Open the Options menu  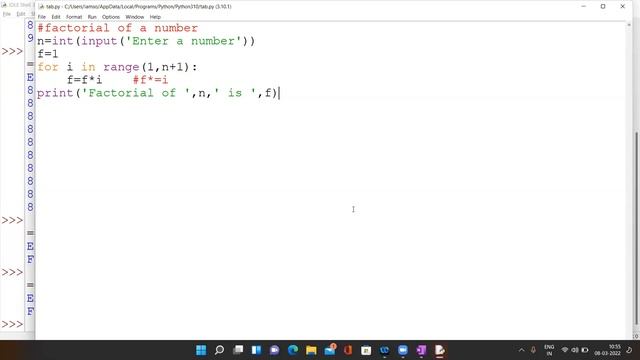click(x=111, y=17)
